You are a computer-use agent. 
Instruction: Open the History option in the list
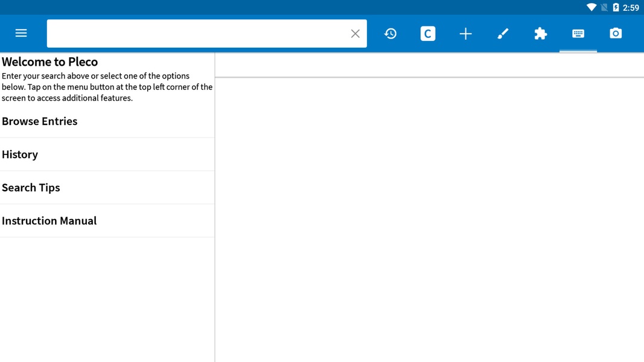pyautogui.click(x=107, y=154)
